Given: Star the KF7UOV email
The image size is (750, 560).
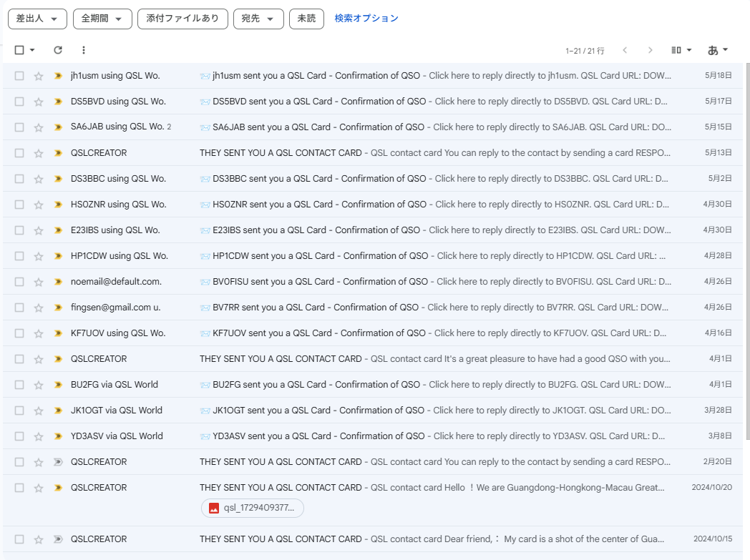Looking at the screenshot, I should [x=39, y=333].
